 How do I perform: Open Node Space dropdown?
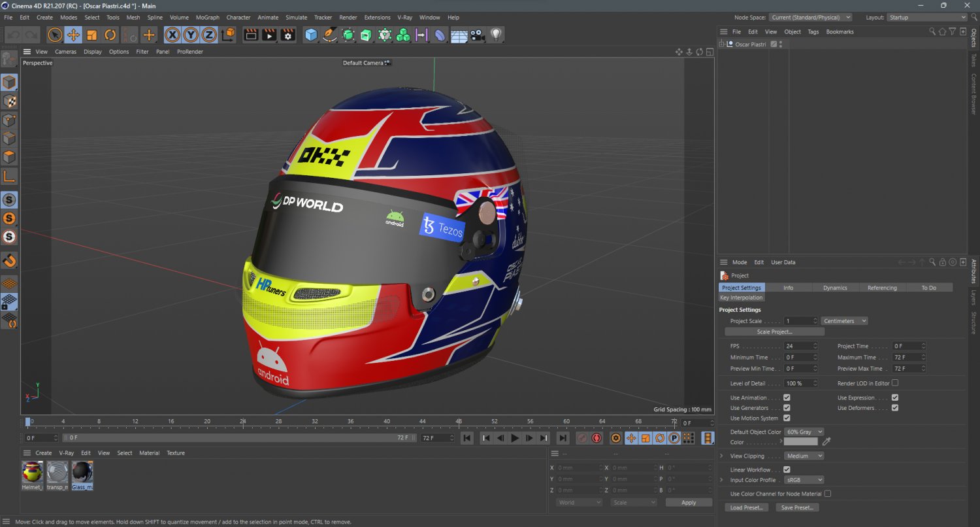click(x=810, y=18)
